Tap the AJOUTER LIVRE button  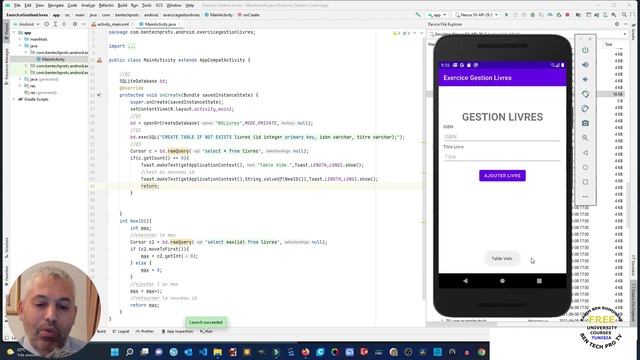point(502,176)
